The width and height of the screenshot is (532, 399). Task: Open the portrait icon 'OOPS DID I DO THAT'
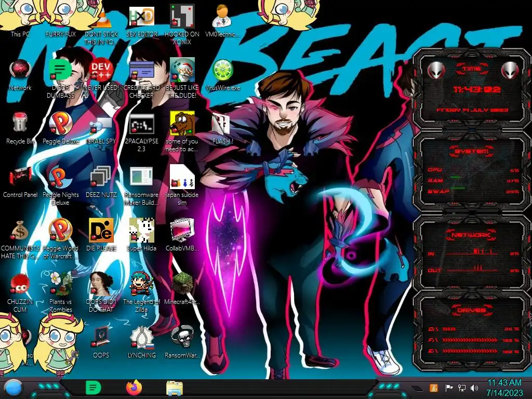tap(101, 292)
